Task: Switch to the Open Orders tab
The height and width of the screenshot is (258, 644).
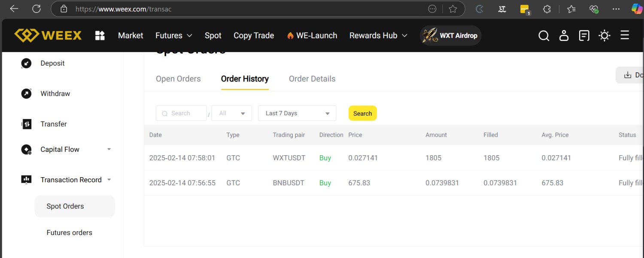Action: pos(178,79)
